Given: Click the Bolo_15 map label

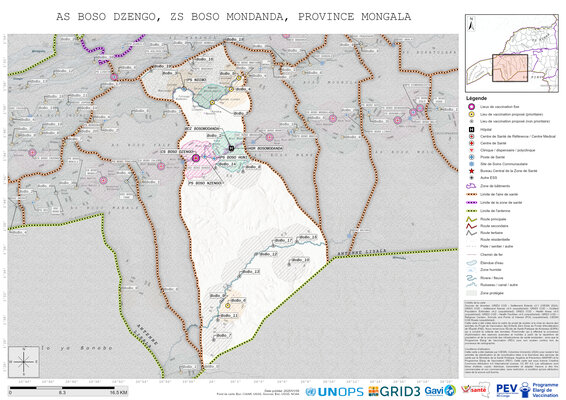Looking at the screenshot, I should 308,237.
